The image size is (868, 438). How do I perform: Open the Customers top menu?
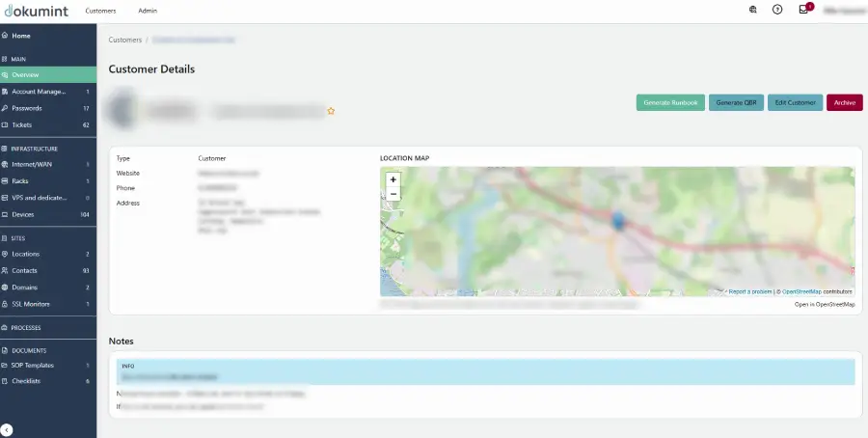click(x=100, y=11)
